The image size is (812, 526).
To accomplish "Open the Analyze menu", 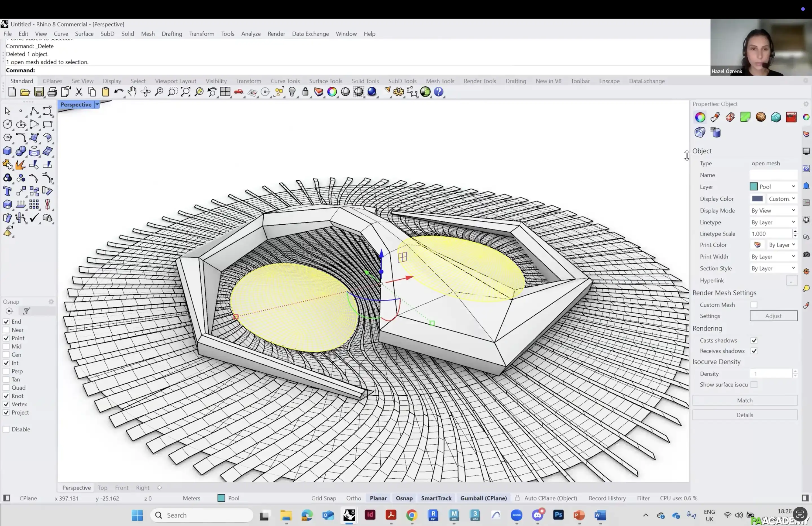I will point(251,34).
